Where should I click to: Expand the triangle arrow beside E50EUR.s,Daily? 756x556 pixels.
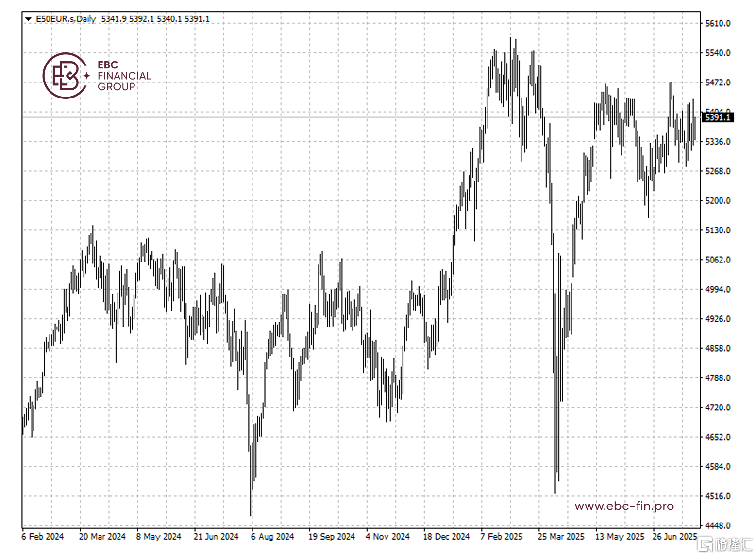[28, 19]
